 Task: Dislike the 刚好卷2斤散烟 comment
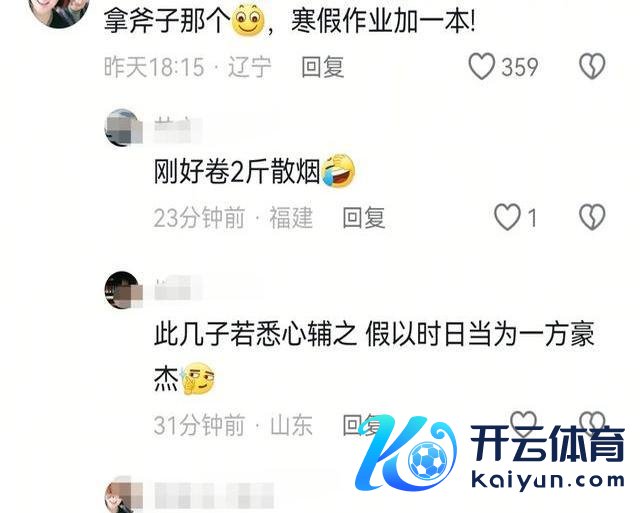[x=592, y=217]
